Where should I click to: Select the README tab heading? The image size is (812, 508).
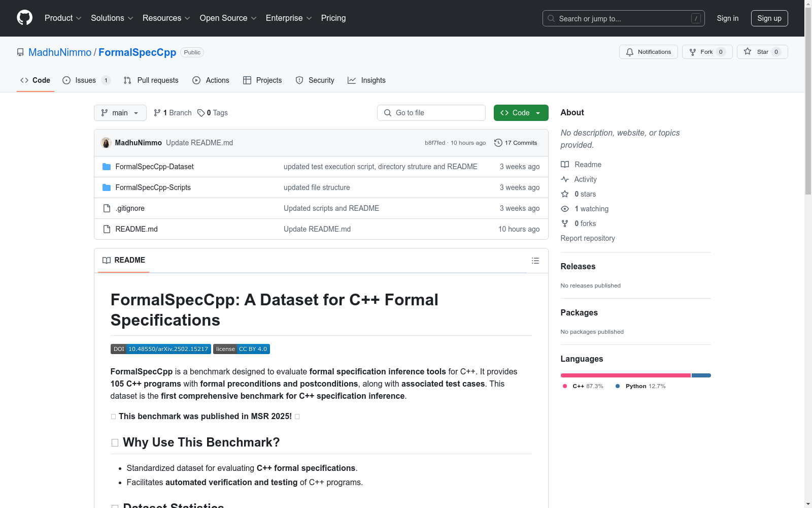pyautogui.click(x=124, y=260)
